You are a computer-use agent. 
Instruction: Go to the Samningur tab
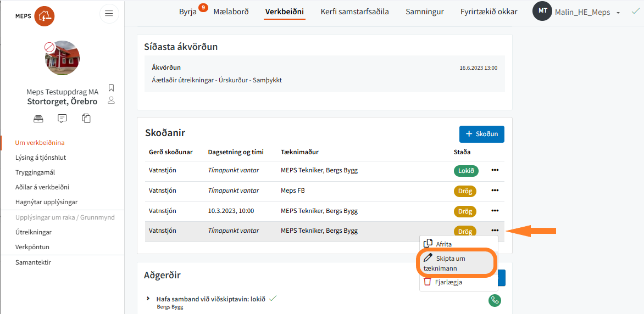coord(425,12)
